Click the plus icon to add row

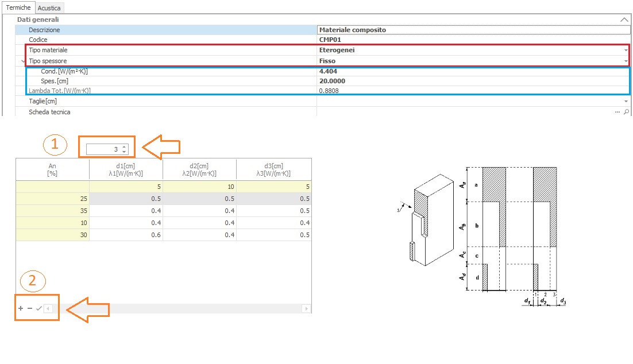21,308
